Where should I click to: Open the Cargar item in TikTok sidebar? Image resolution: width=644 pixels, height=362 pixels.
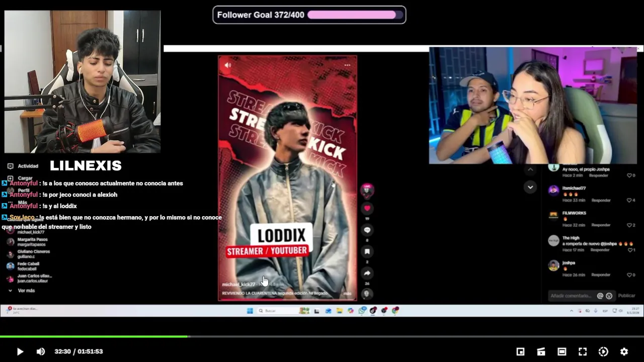[x=20, y=178]
